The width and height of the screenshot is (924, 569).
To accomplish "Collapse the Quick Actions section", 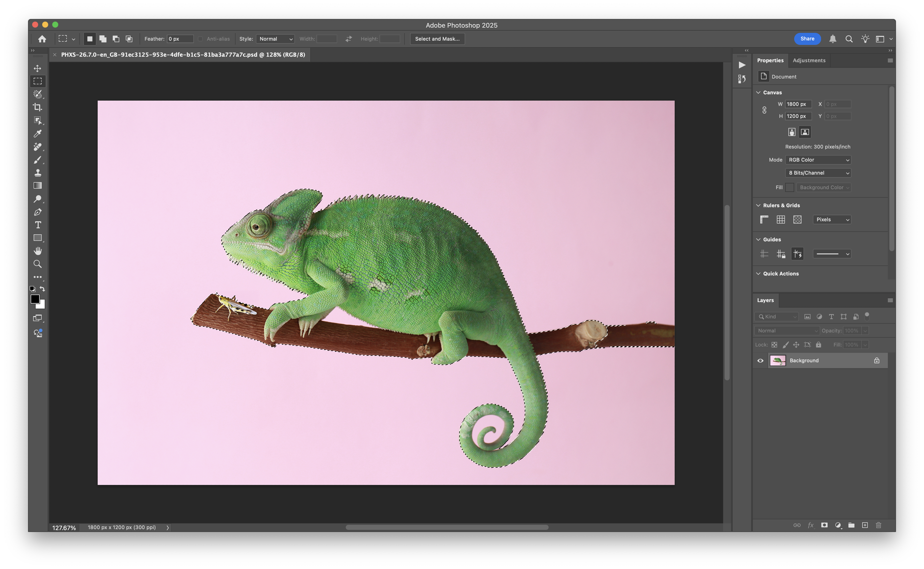I will pos(758,273).
